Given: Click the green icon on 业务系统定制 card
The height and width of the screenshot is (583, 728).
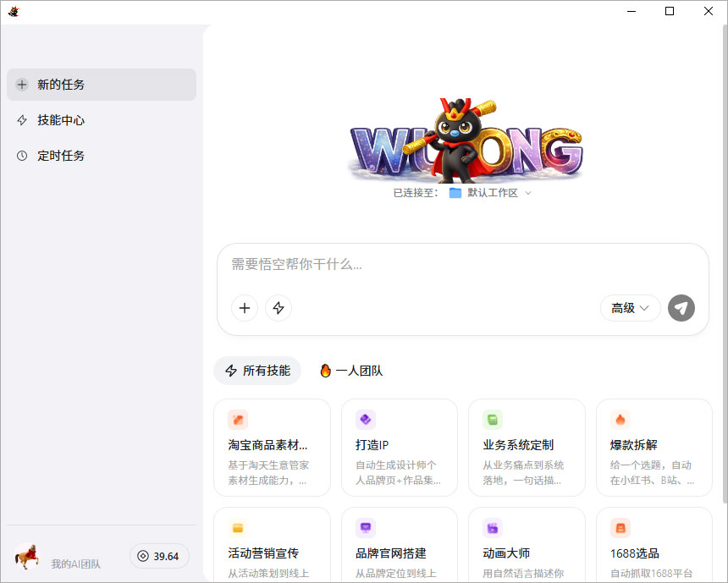Looking at the screenshot, I should click(493, 420).
